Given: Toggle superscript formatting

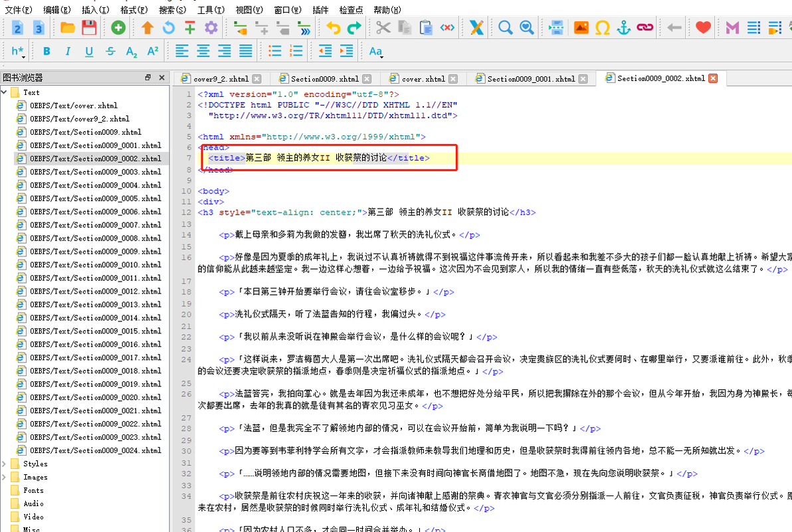Looking at the screenshot, I should tap(153, 51).
